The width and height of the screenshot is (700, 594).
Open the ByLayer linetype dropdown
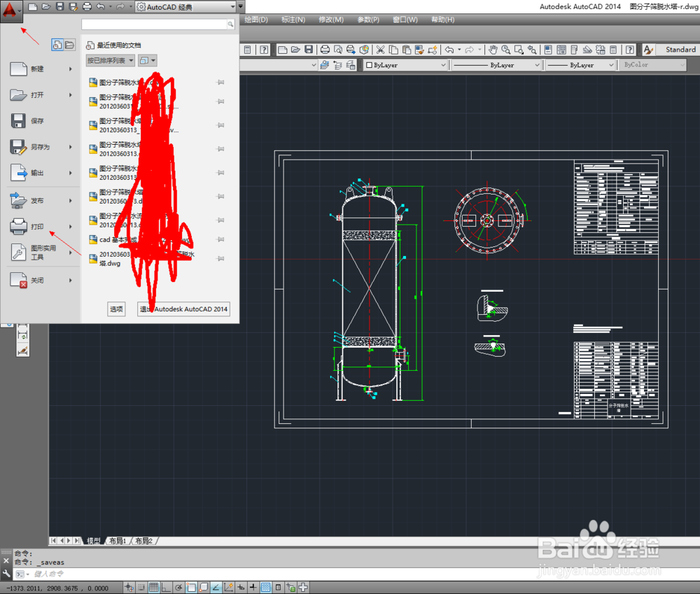pos(496,65)
